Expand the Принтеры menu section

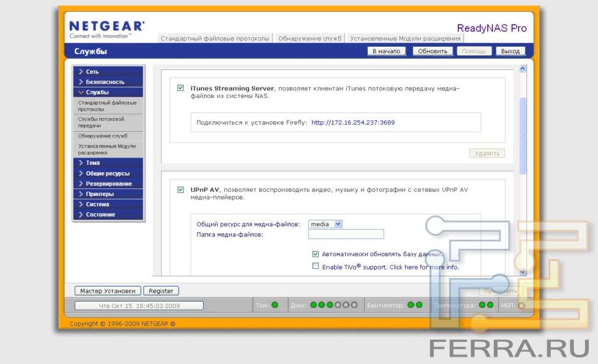tap(108, 194)
